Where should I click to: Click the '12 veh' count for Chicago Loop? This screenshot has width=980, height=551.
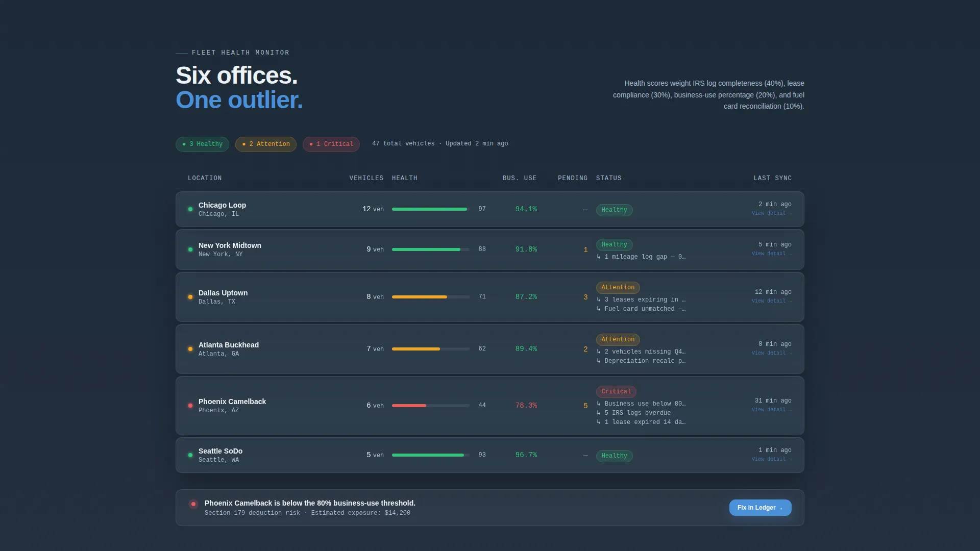pyautogui.click(x=373, y=209)
